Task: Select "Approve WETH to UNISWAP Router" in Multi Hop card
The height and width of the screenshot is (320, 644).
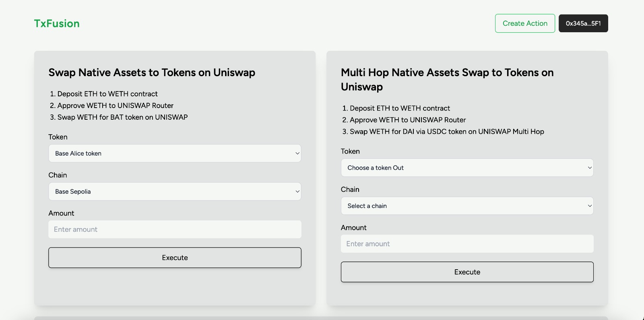Action: pyautogui.click(x=408, y=120)
